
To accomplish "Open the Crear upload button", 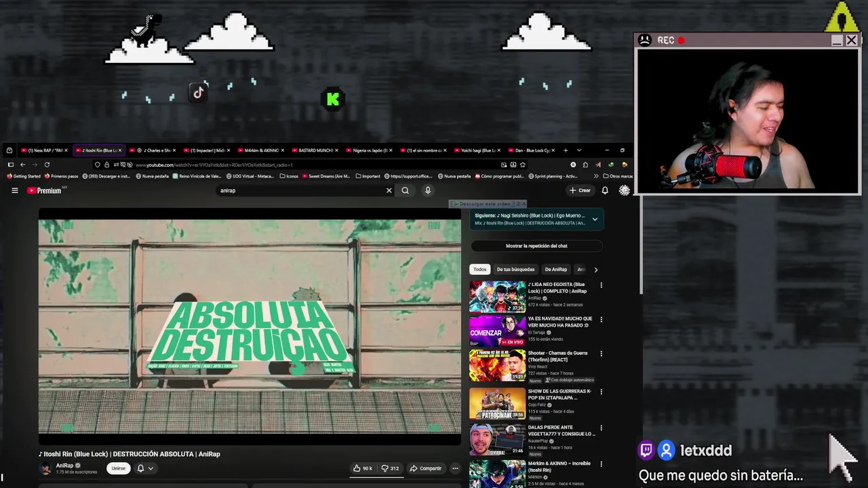I will (580, 190).
